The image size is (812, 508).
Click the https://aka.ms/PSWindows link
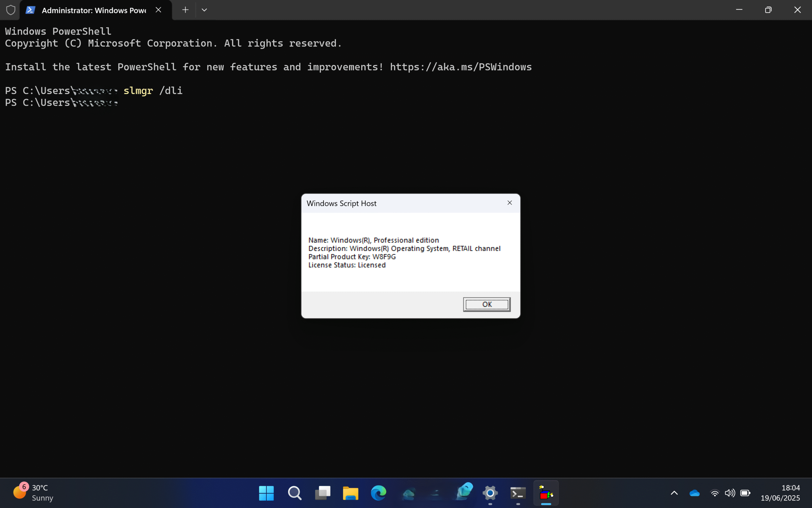tap(461, 67)
